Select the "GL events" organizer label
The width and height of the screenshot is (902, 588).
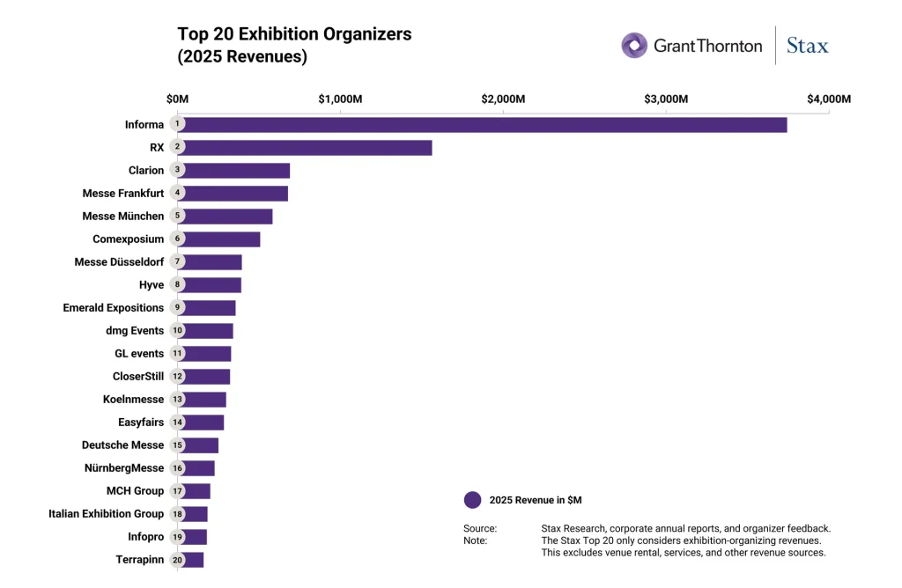[x=139, y=354]
